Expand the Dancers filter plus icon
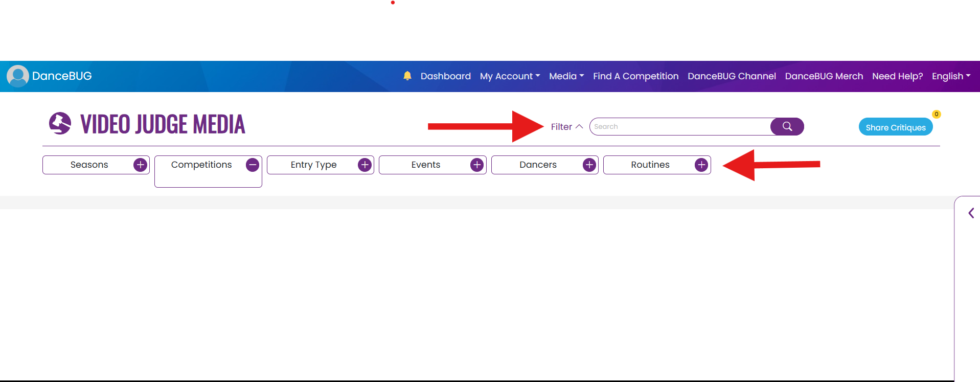This screenshot has width=980, height=382. tap(589, 165)
